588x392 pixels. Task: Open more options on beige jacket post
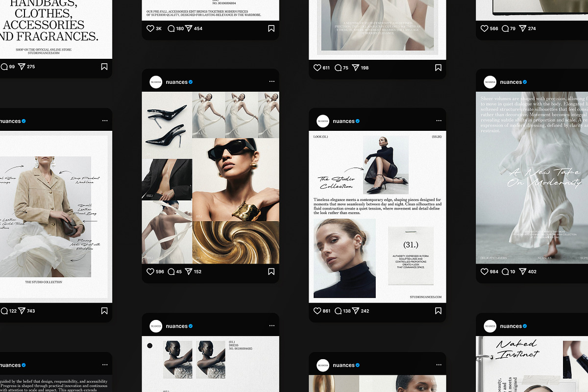tap(104, 121)
